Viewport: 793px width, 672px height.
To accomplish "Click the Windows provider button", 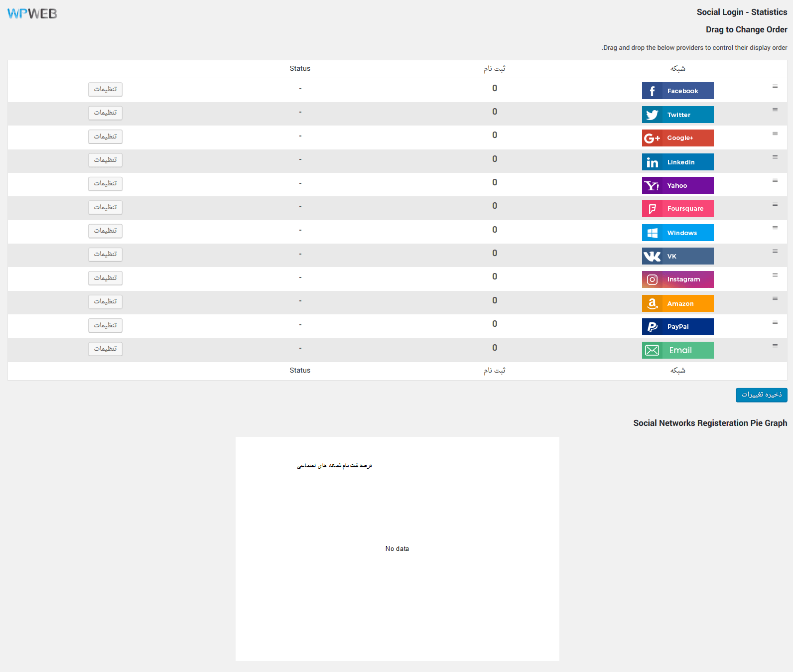I will click(677, 233).
